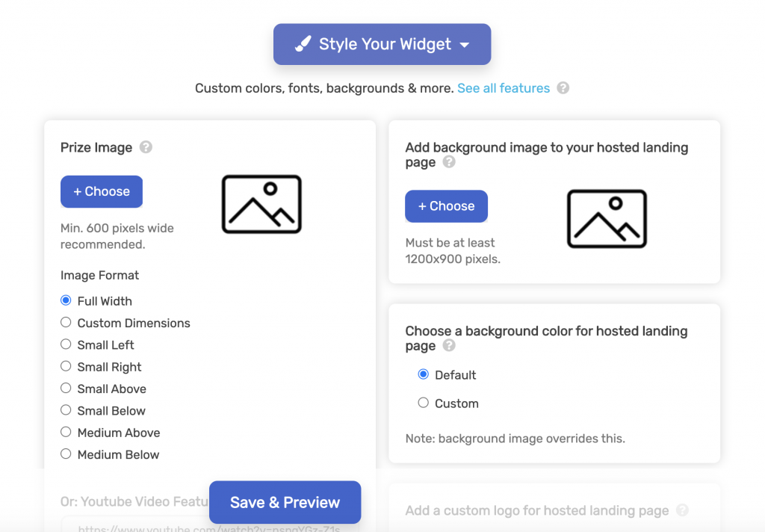Click the help icon for background color section

[x=449, y=345]
